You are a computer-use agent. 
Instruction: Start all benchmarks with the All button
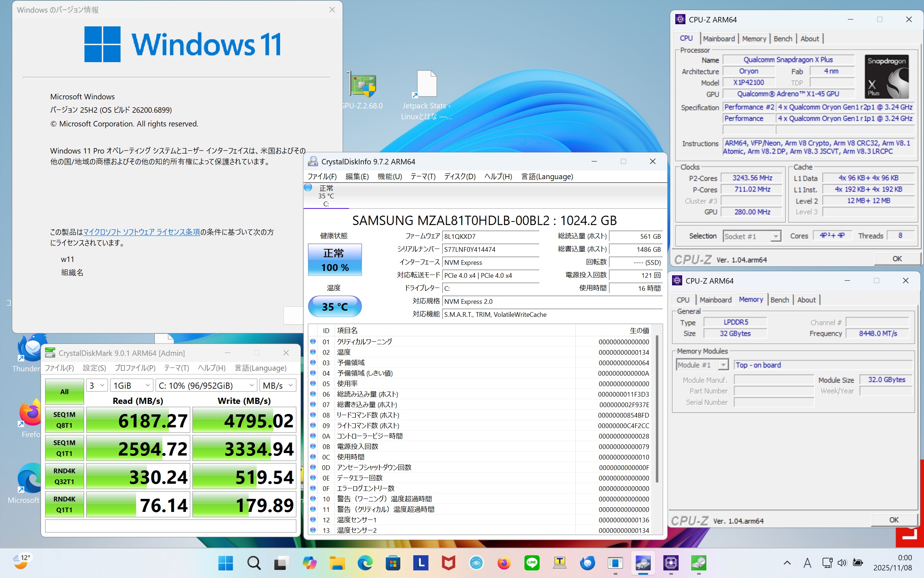(x=65, y=392)
